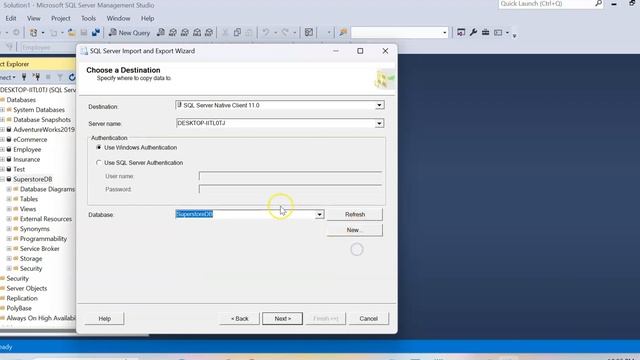Click the Copy icon in the main toolbar
Screen dimensions: 640x360
pyautogui.click(x=237, y=33)
